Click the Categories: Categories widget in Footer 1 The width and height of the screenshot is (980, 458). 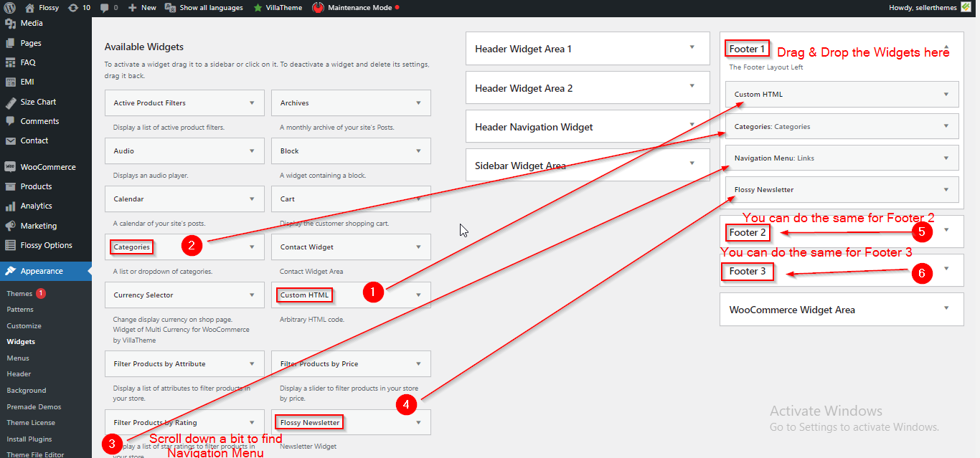coord(842,126)
